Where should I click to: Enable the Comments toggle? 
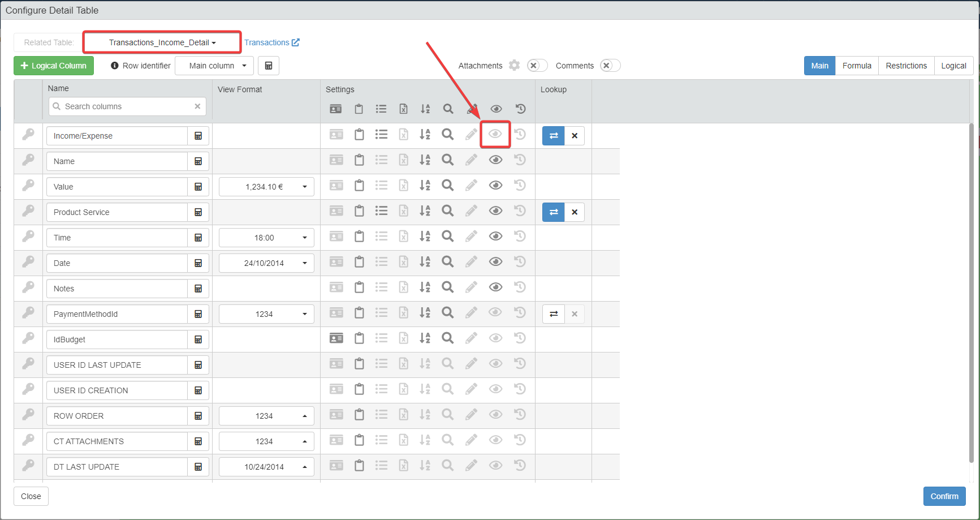click(610, 66)
